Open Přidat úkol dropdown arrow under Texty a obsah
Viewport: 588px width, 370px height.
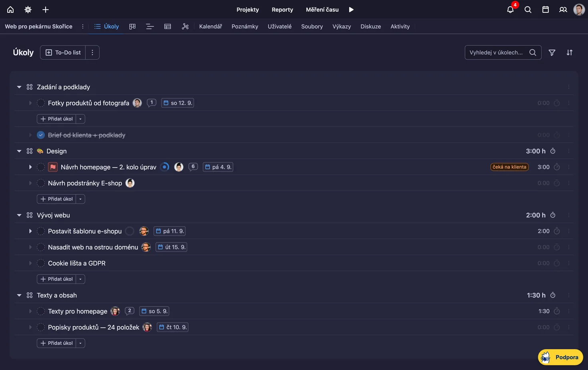[x=80, y=343]
